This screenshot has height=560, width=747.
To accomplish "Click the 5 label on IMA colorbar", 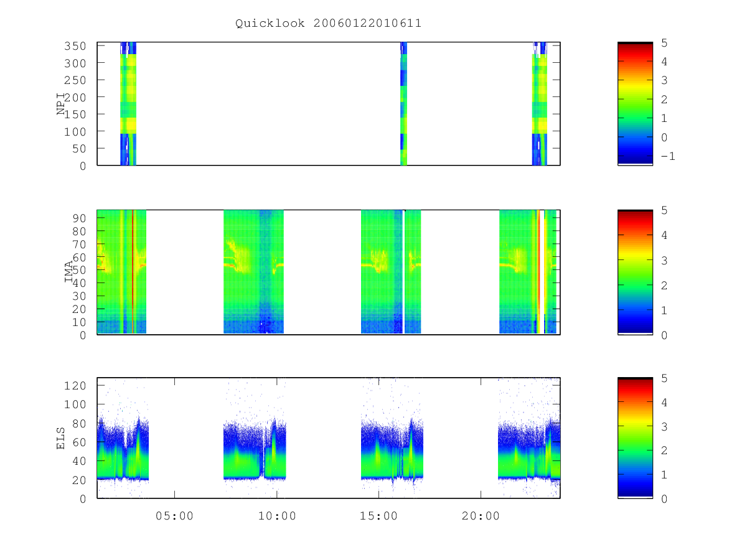I will click(x=664, y=210).
